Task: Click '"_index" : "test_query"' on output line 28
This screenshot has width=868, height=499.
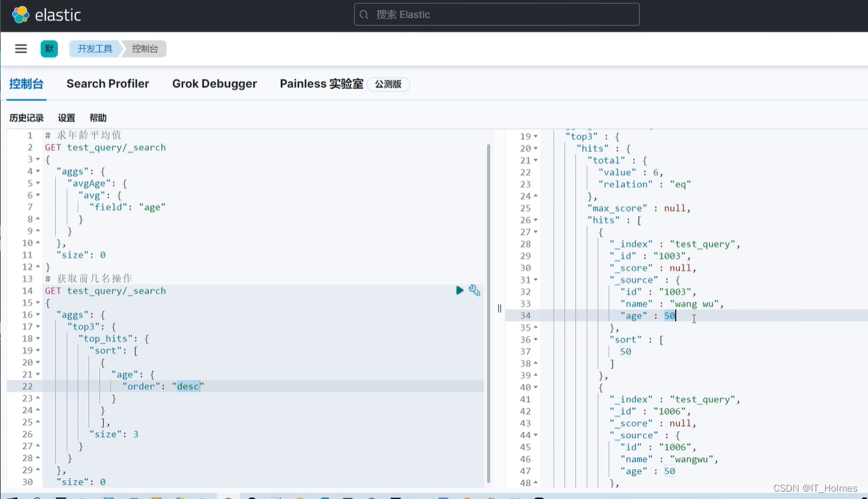Action: (x=675, y=244)
